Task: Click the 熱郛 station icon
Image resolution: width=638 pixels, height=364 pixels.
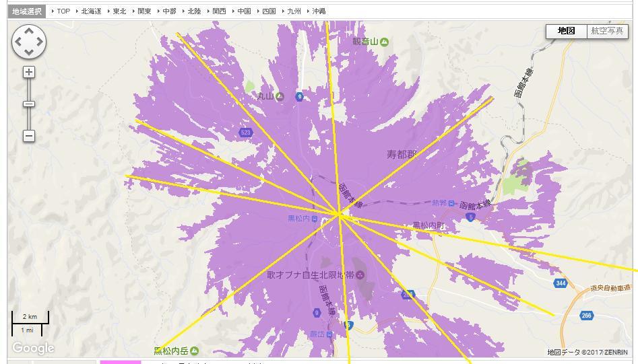Action: [x=451, y=203]
